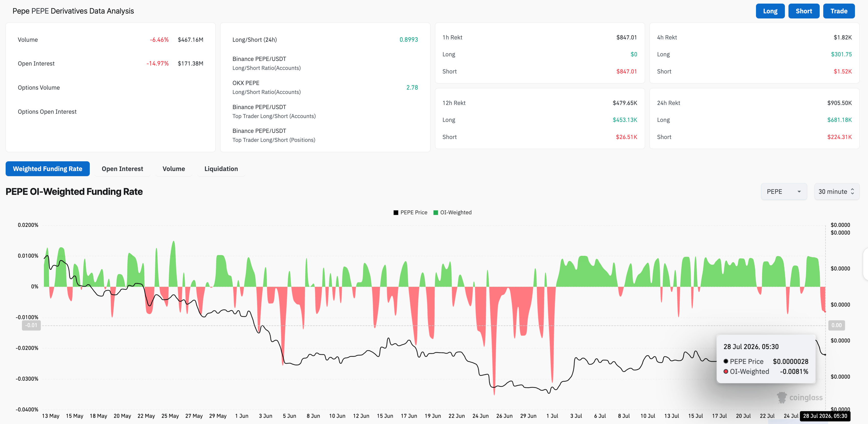The height and width of the screenshot is (424, 868).
Task: Click the Binance PEPE/USDT Top Trader (Accounts) row
Action: (325, 111)
